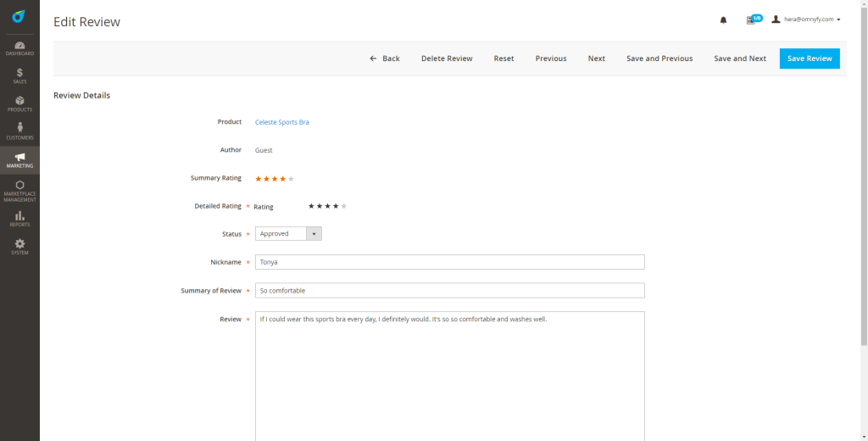Open the Celeste Sports Bra product link
The width and height of the screenshot is (868, 441).
click(282, 122)
